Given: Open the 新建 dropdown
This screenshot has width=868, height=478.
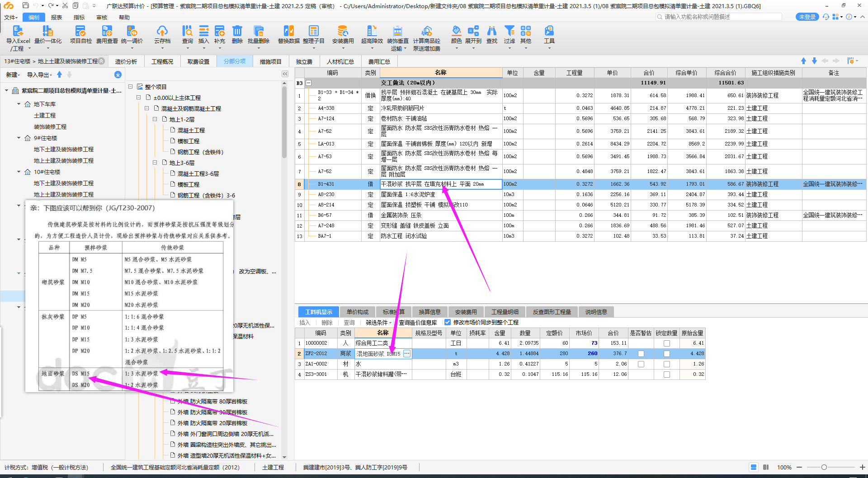Looking at the screenshot, I should (x=13, y=75).
